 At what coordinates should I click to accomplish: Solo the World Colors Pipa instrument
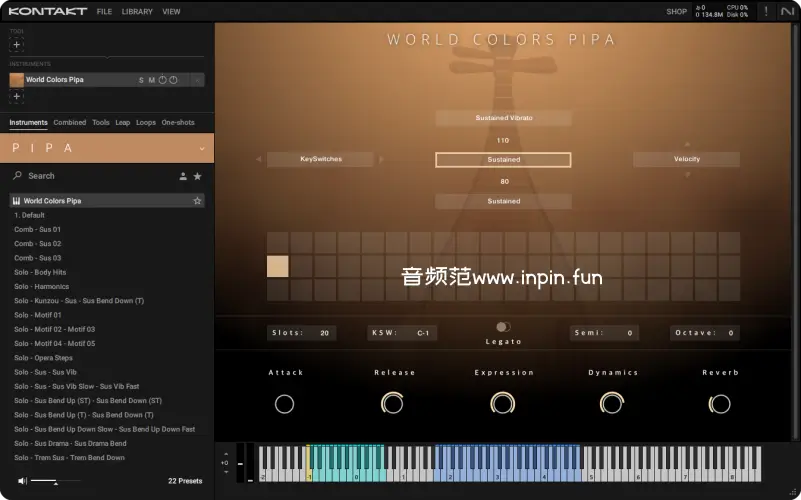coord(141,80)
